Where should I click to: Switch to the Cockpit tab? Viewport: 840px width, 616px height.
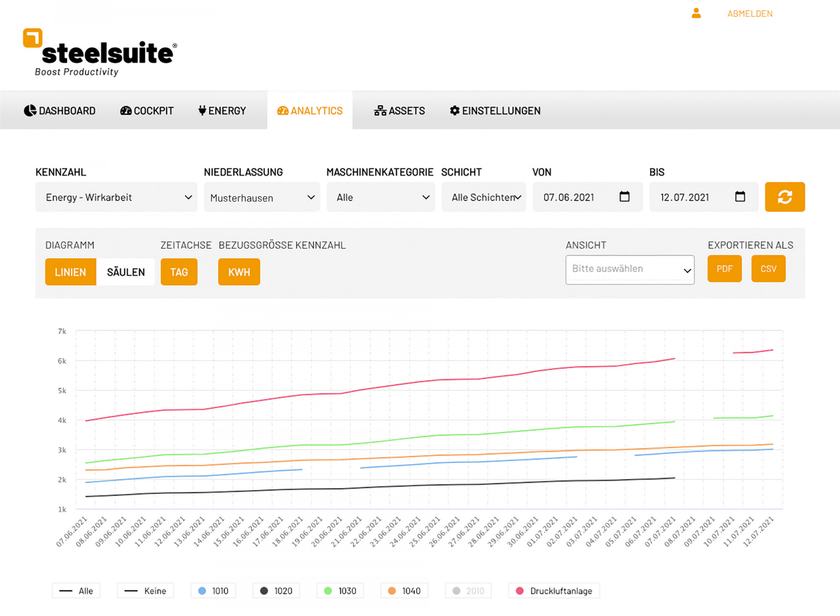click(147, 111)
